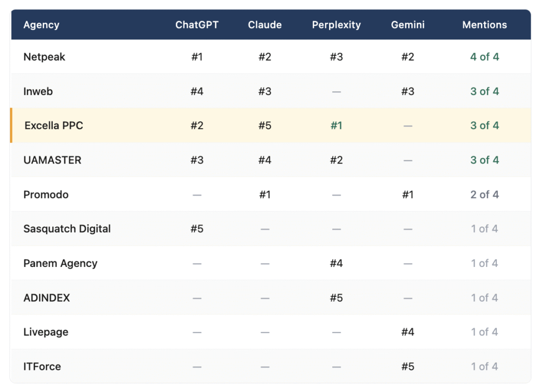Image resolution: width=540 pixels, height=392 pixels.
Task: Click Netpeak's Claude rank #2
Action: [265, 57]
